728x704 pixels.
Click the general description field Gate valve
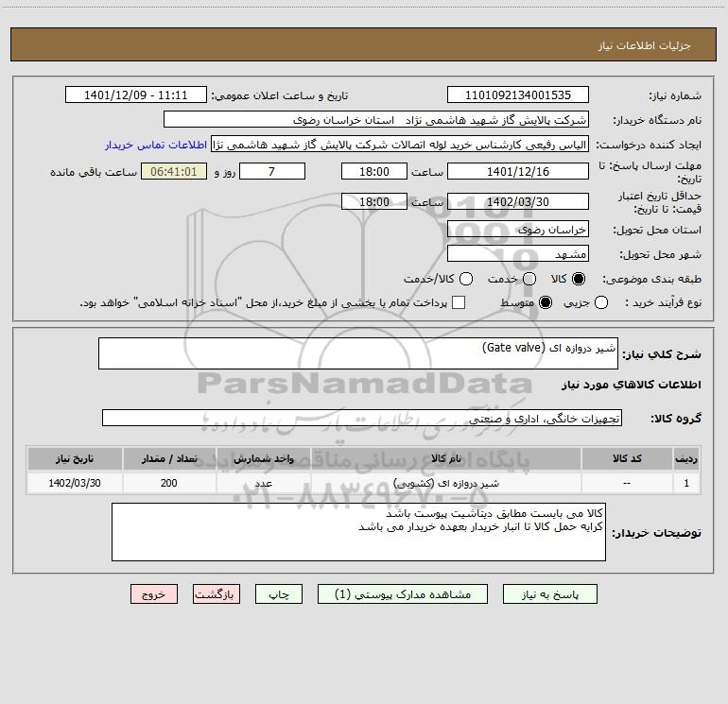[x=358, y=353]
